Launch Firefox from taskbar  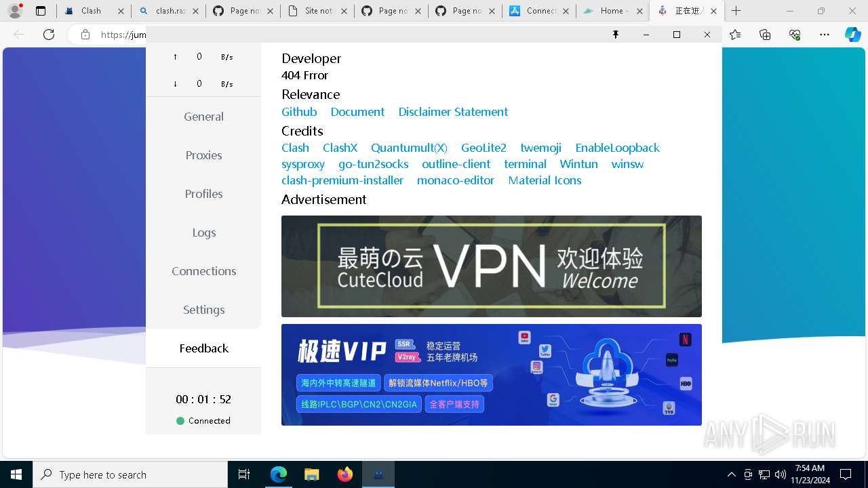click(344, 474)
